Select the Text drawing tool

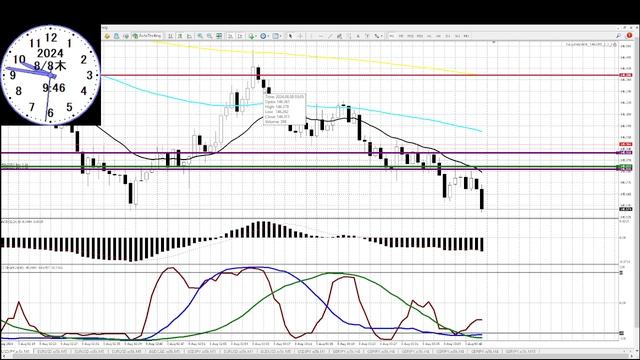(358, 36)
